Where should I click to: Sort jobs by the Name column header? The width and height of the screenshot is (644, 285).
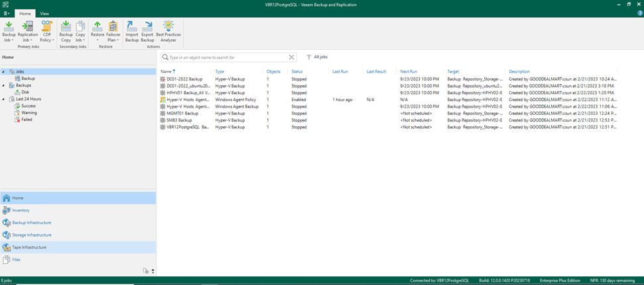pyautogui.click(x=166, y=71)
